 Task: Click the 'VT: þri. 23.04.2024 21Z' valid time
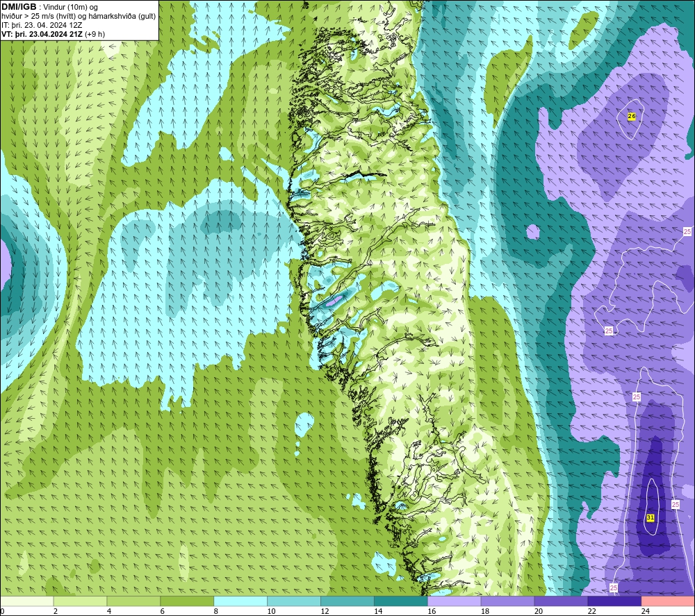point(42,34)
